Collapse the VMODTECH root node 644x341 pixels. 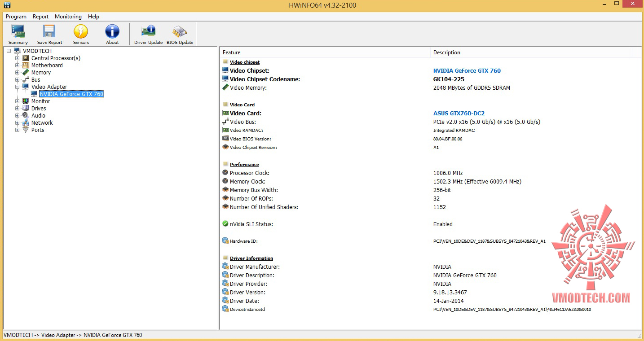click(9, 51)
